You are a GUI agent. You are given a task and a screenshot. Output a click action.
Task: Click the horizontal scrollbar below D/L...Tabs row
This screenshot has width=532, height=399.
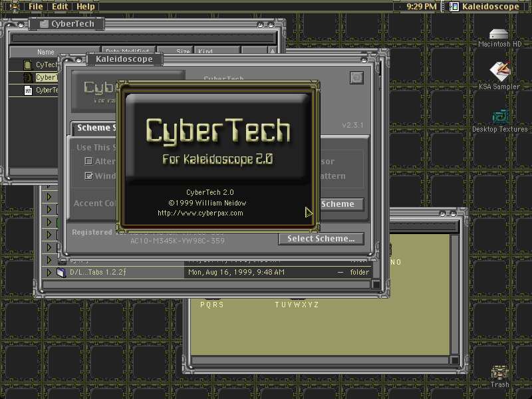pos(207,285)
